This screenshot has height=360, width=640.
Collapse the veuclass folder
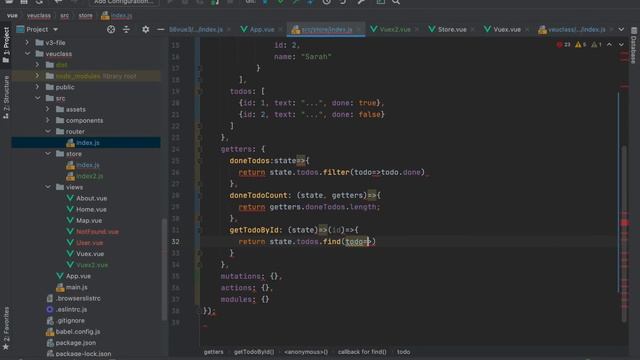(27, 53)
